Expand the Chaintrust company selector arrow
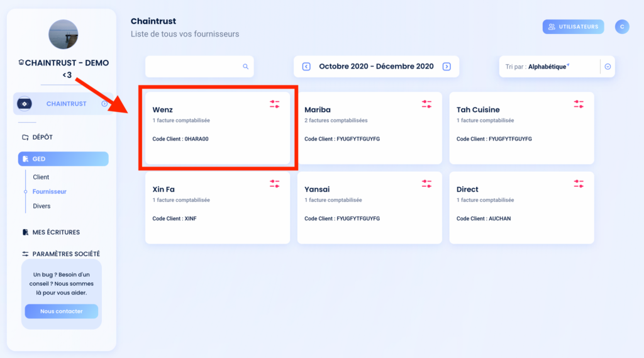Screen dimensions: 644x358 point(104,104)
